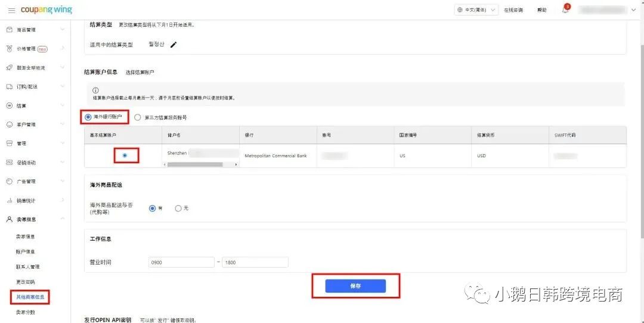
Task: Choose 有 for overseas product delivery
Action: [153, 209]
